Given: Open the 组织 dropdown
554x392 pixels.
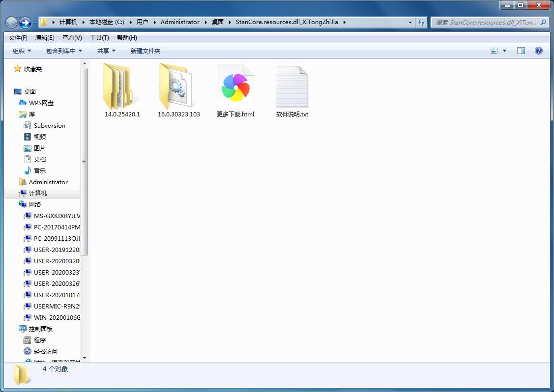Looking at the screenshot, I should [x=22, y=51].
